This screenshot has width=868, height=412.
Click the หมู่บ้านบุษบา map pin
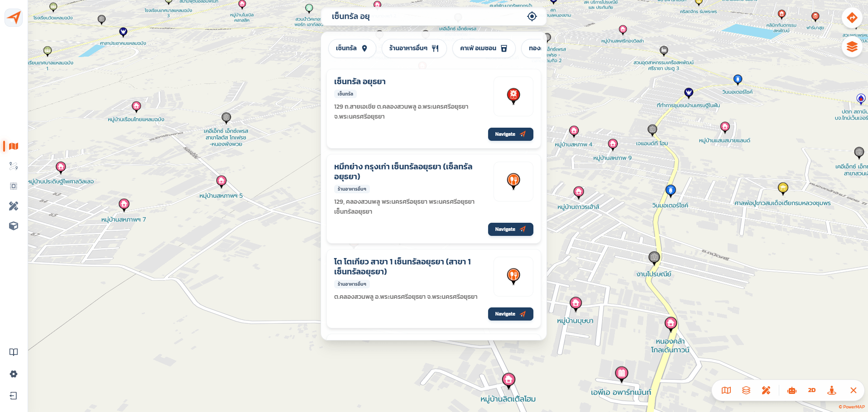575,304
